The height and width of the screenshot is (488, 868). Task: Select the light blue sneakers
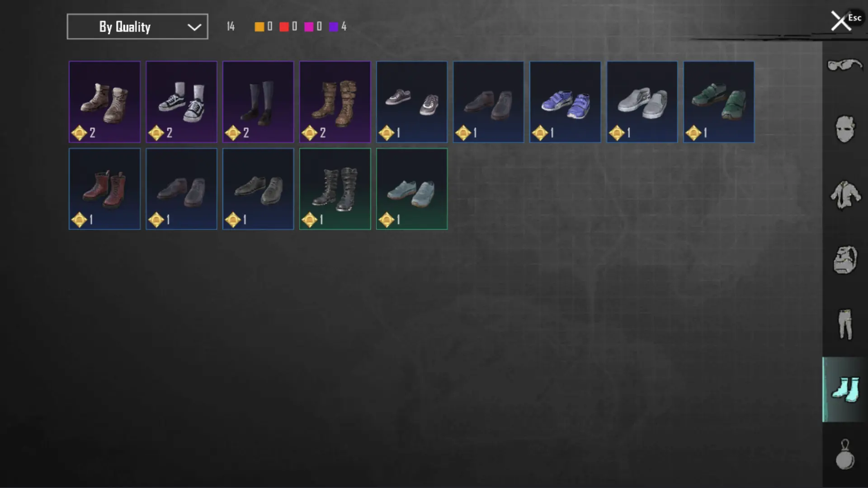412,189
